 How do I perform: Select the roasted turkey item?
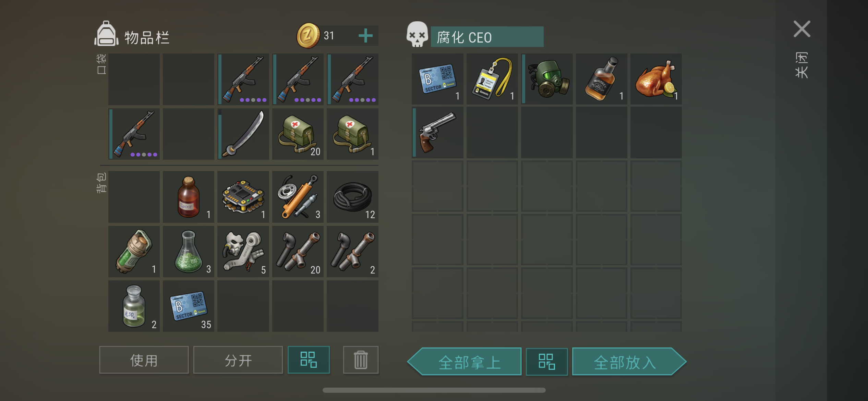click(x=656, y=79)
